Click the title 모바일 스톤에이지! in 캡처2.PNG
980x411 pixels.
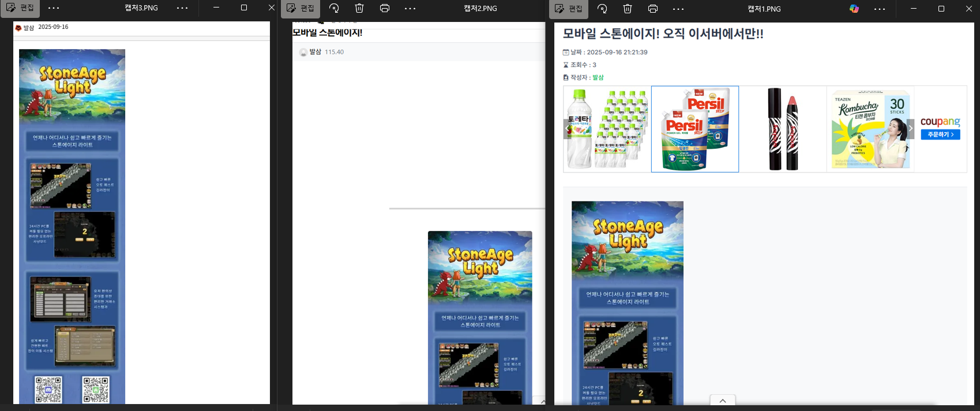tap(328, 33)
